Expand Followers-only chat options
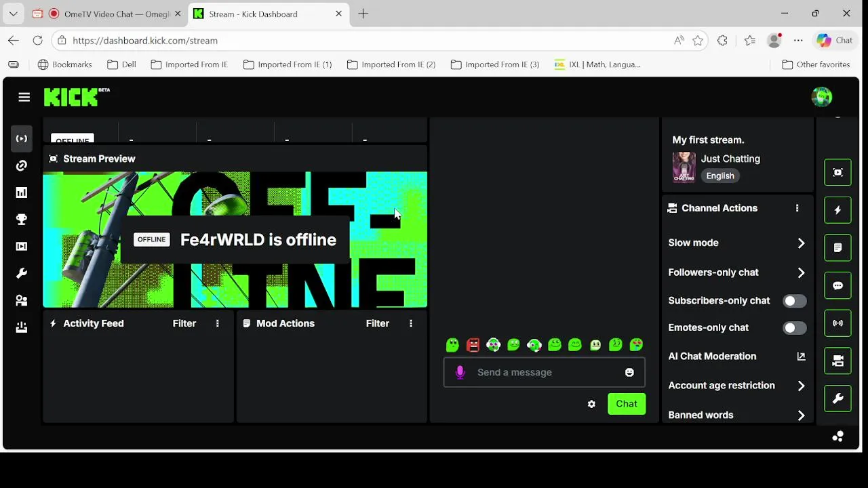 point(801,272)
